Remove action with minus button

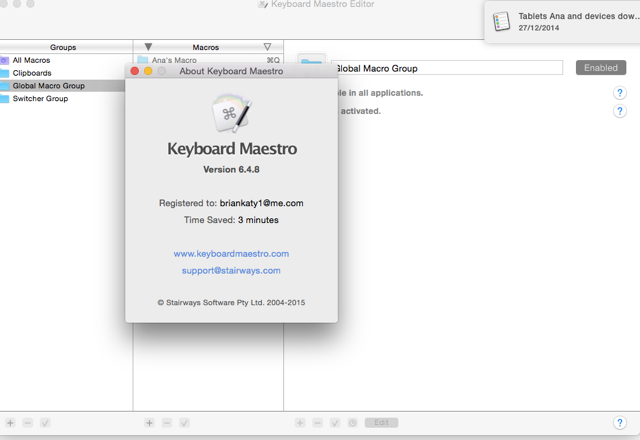318,423
